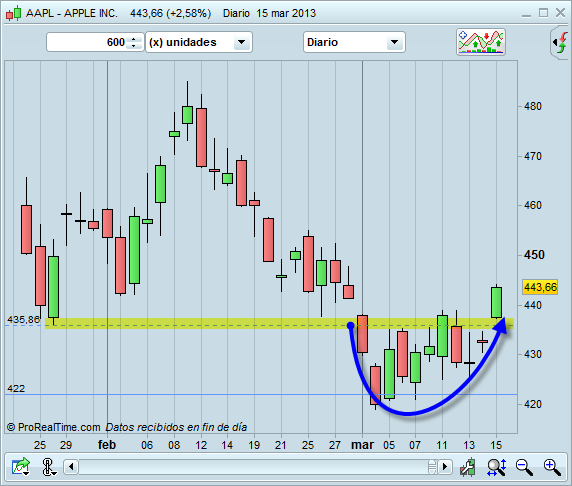
Task: Click the 'mar' date axis label
Action: [362, 445]
